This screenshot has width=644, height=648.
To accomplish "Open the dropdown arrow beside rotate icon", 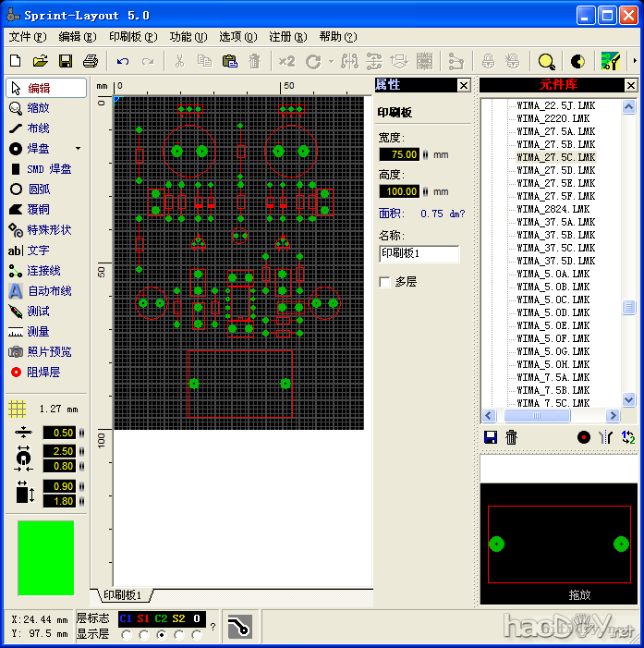I will [332, 61].
